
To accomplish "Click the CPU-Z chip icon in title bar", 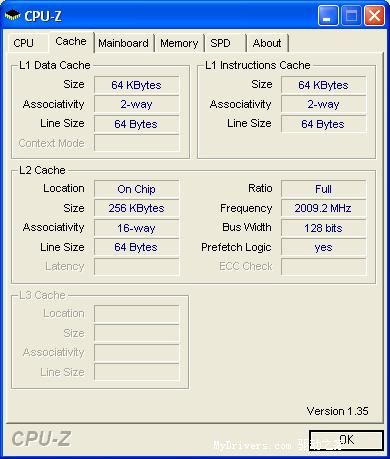I will [12, 15].
